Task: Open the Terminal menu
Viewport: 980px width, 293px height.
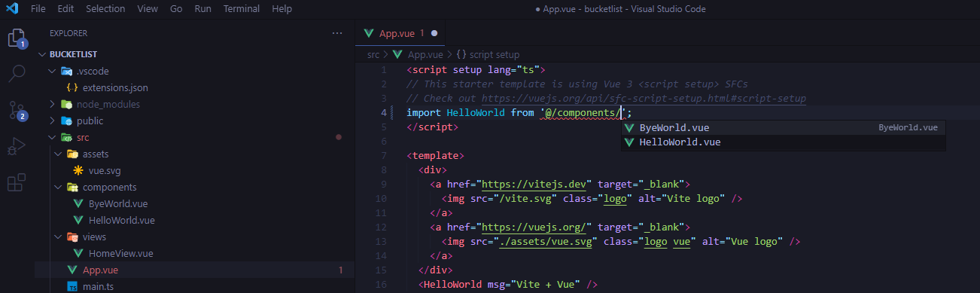Action: pyautogui.click(x=242, y=9)
